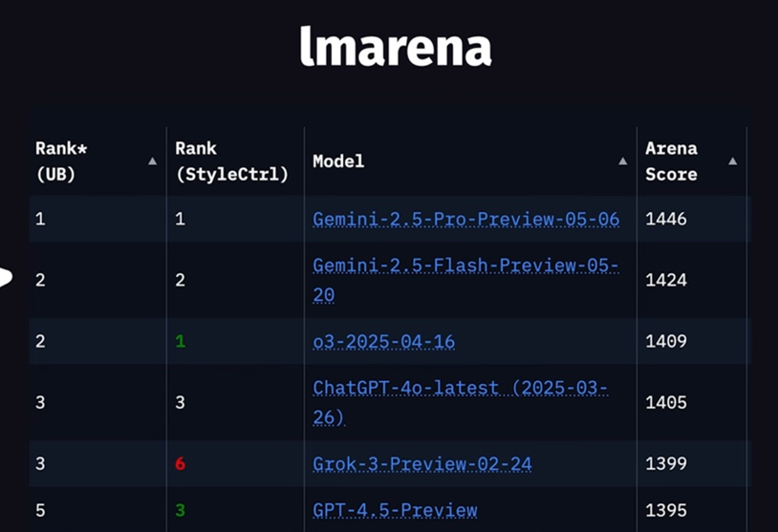Screen dimensions: 778x532
Task: Click sort arrow in Rank (UB) header
Action: 152,161
